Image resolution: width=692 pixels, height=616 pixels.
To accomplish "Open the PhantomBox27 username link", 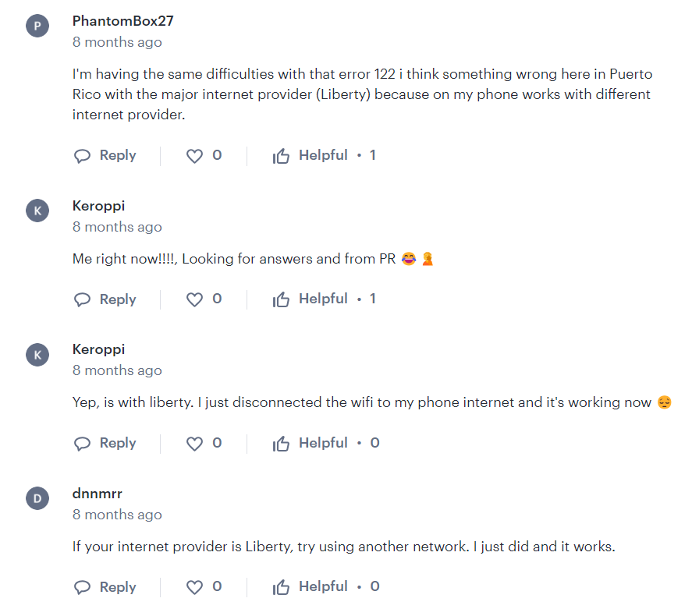I will pyautogui.click(x=122, y=21).
